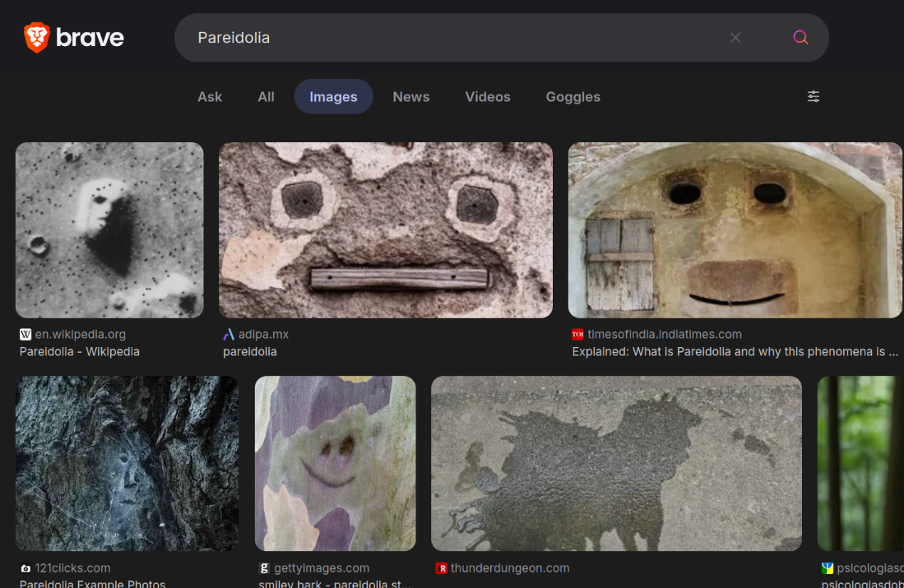Screen dimensions: 904x588
Task: Go to the Videos tab
Action: point(488,97)
